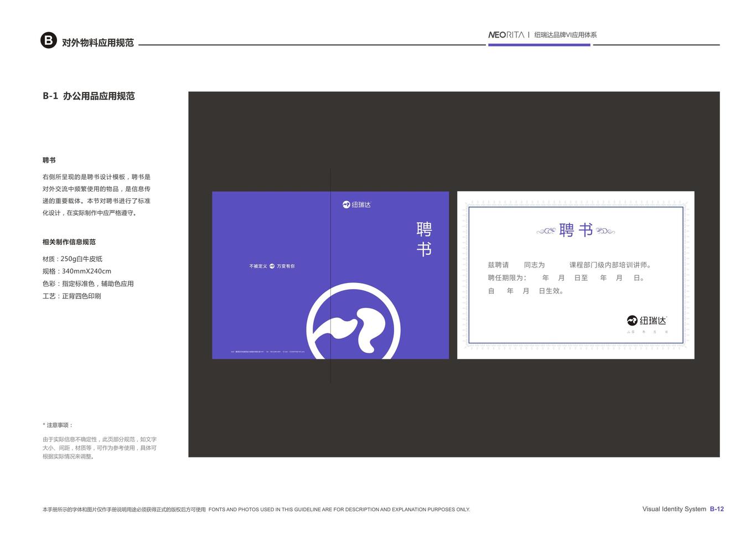Click vertical 聘书 title on purple cover

(x=424, y=239)
